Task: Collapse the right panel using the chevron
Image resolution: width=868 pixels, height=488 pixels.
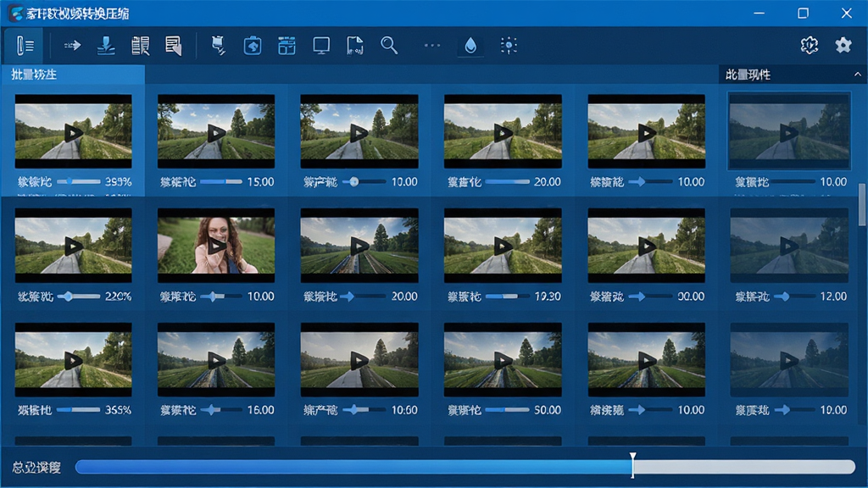Action: click(x=858, y=75)
